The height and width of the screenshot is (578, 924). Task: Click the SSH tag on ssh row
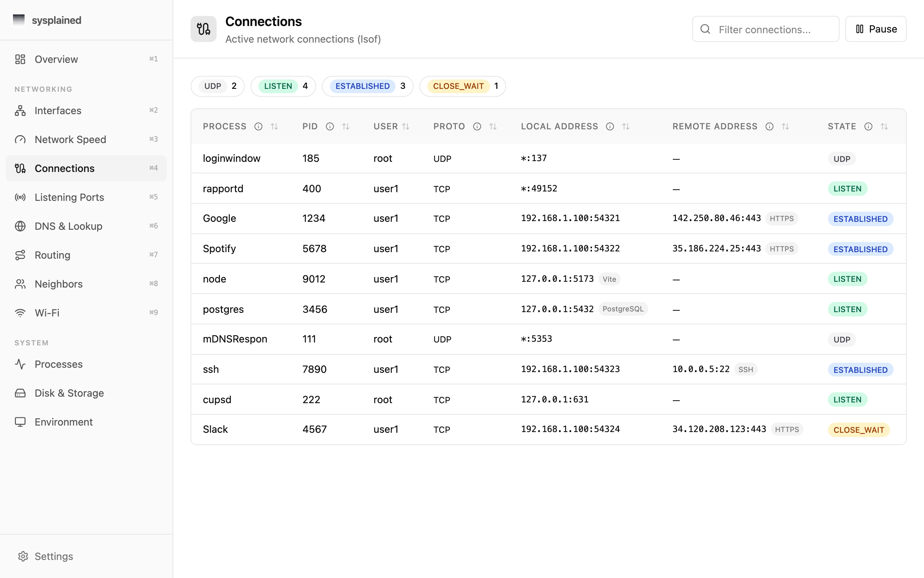click(x=745, y=369)
